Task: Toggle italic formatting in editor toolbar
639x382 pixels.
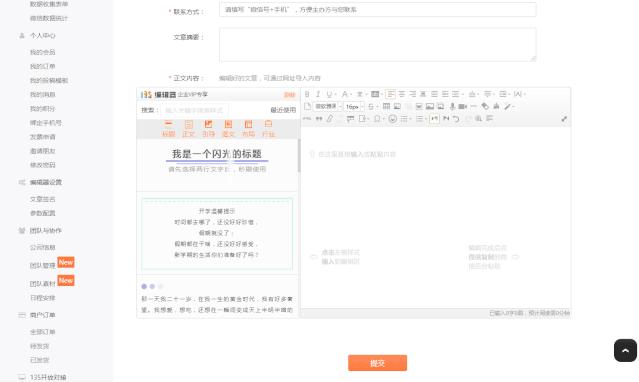Action: coord(318,94)
